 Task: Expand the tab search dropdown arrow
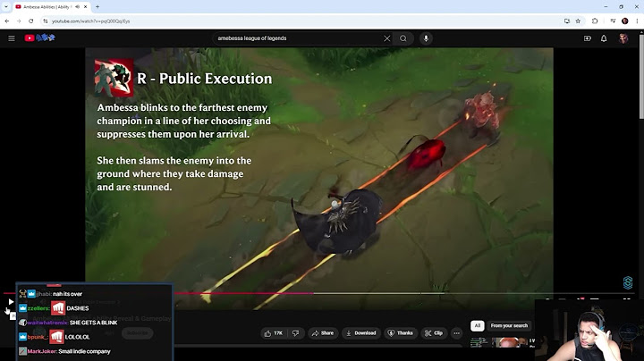pyautogui.click(x=5, y=6)
